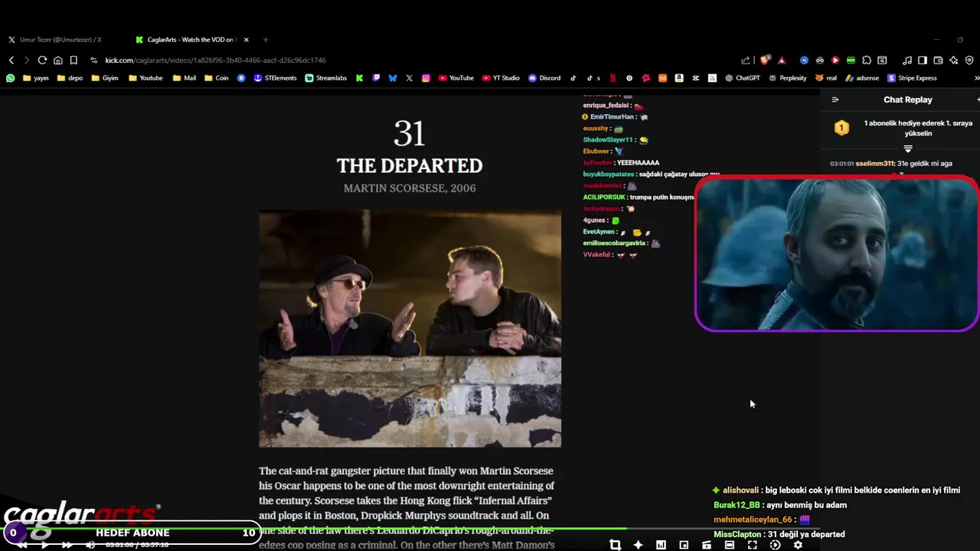This screenshot has width=980, height=551.
Task: Collapse Chat Replay with arrow icon
Action: (x=835, y=99)
